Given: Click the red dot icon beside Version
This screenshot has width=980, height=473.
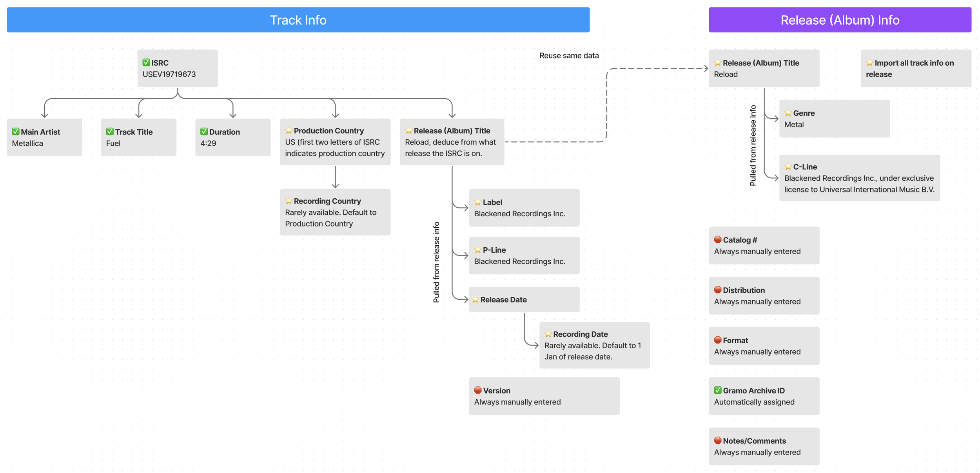Looking at the screenshot, I should [x=478, y=390].
